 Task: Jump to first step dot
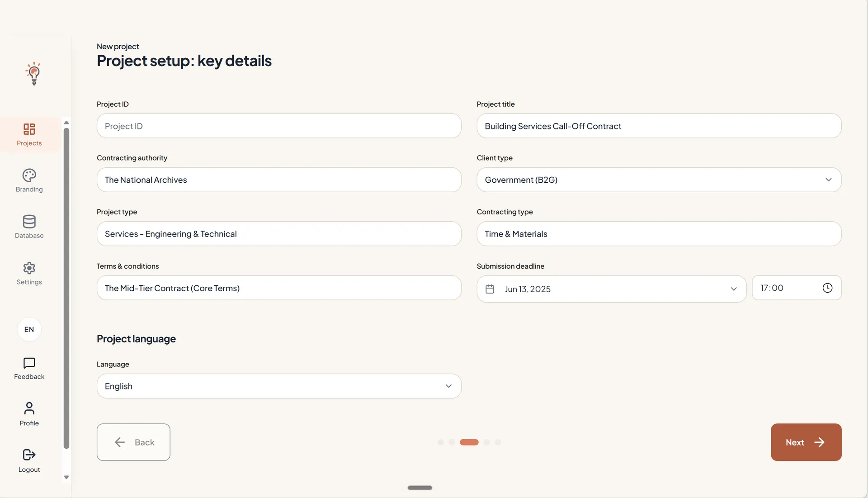[440, 442]
